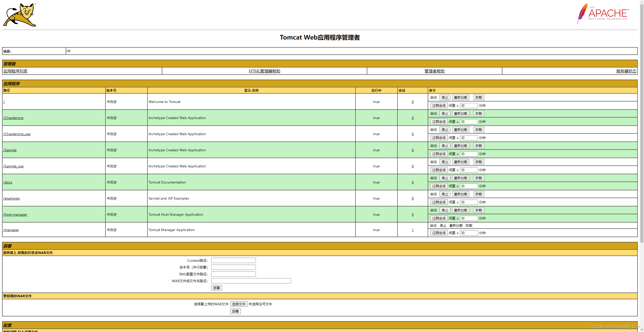
Task: Click the OK message text
Action: [68, 51]
